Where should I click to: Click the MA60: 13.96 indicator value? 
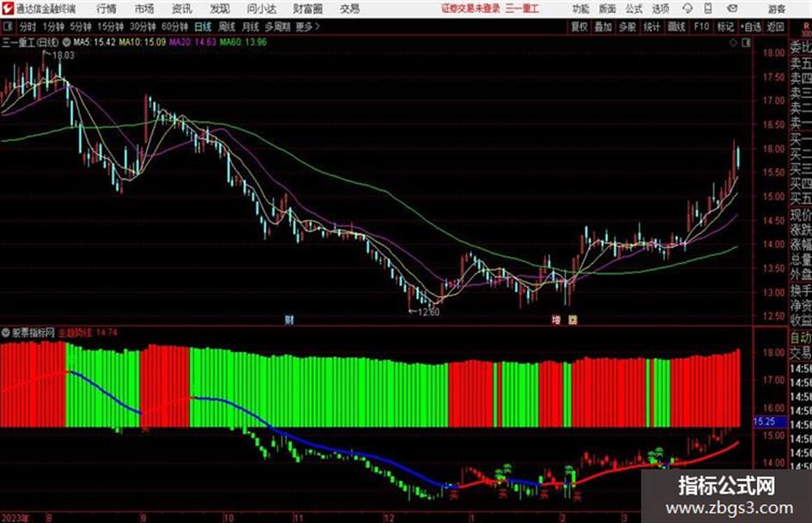(x=243, y=42)
